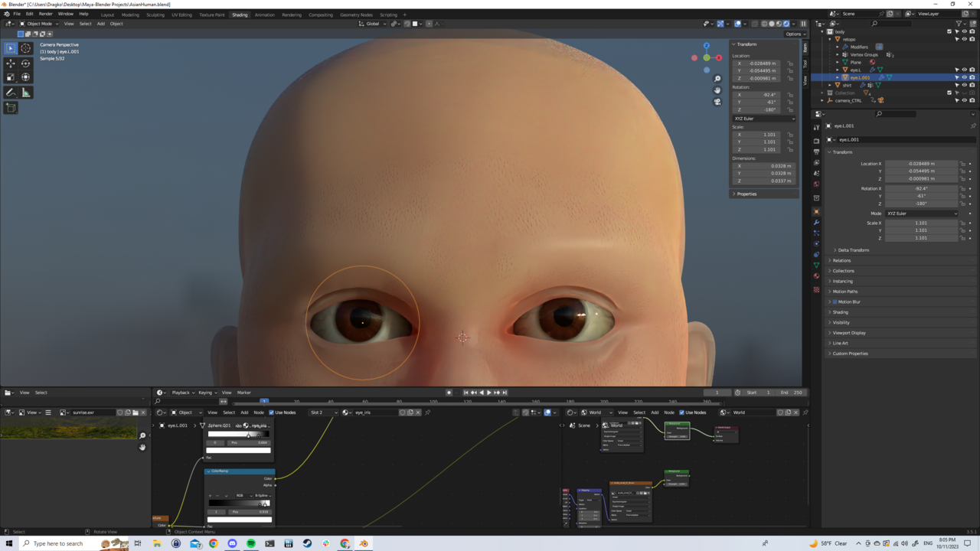Click the Cursor tool icon
This screenshot has width=980, height=551.
(x=26, y=48)
